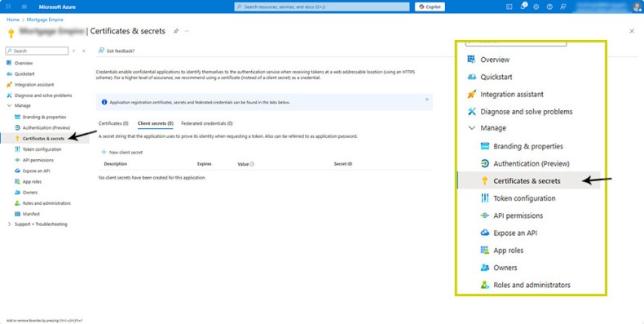Go to Home in the breadcrumb
The height and width of the screenshot is (324, 644).
point(13,20)
